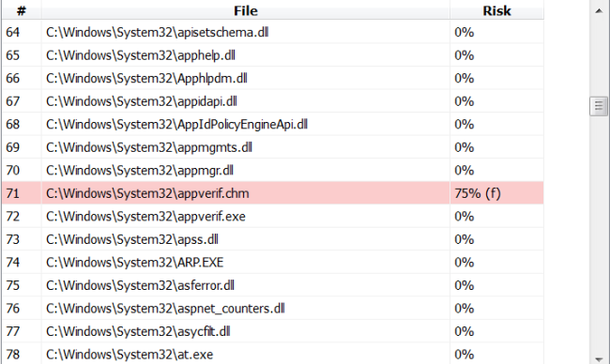
Task: Click the 0% risk of appverif.exe
Action: [x=465, y=216]
